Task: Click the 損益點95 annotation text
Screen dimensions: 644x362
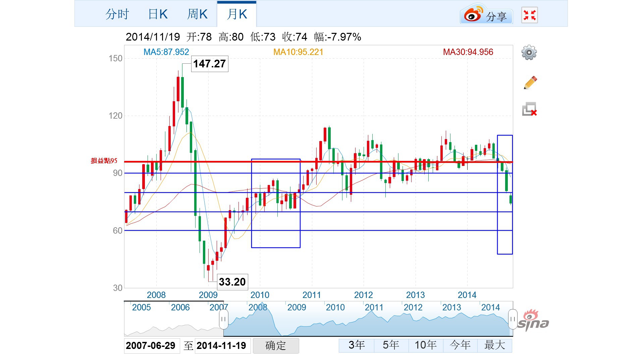Action: pos(104,161)
